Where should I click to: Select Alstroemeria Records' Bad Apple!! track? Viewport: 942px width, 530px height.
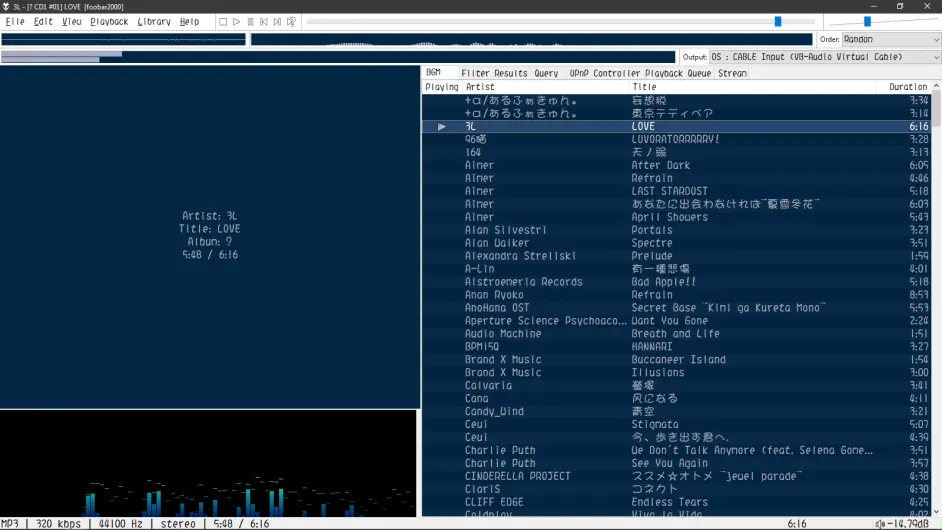(676, 282)
